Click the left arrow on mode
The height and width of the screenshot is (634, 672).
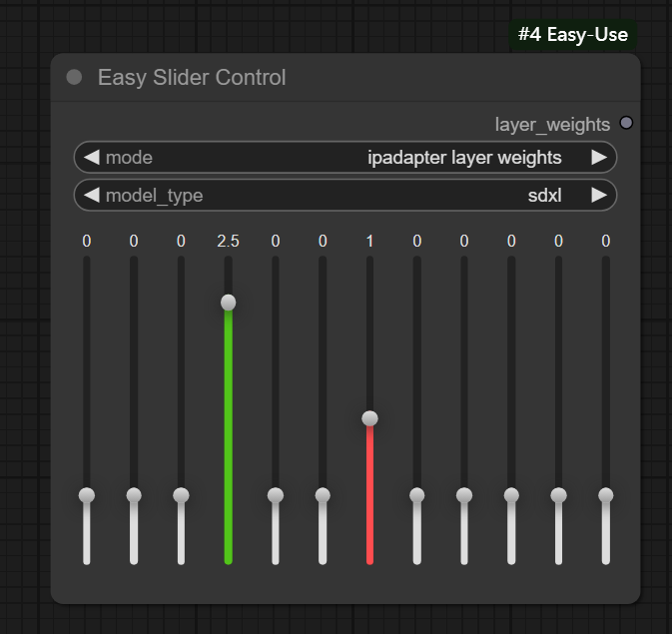pyautogui.click(x=91, y=158)
